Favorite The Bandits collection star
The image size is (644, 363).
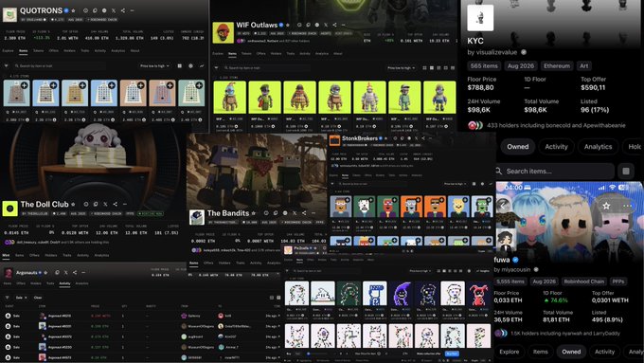254,213
